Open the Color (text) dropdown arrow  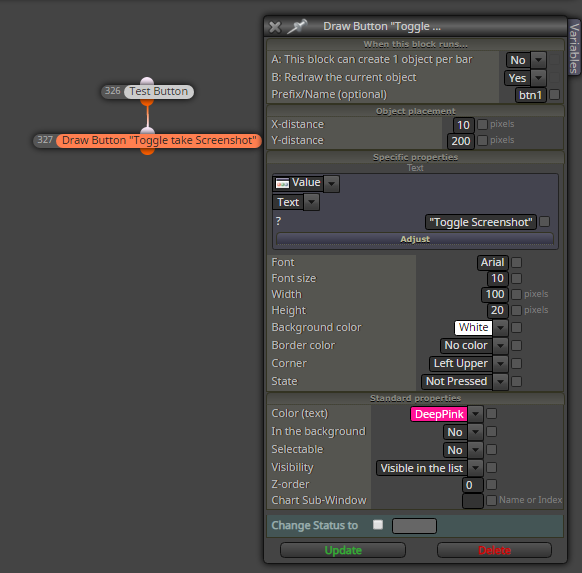point(475,414)
